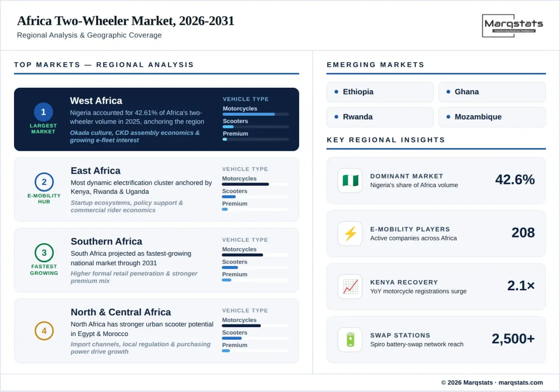Choose the Ethiopia emerging market chip
Viewport: 560px width, 392px height.
[380, 92]
